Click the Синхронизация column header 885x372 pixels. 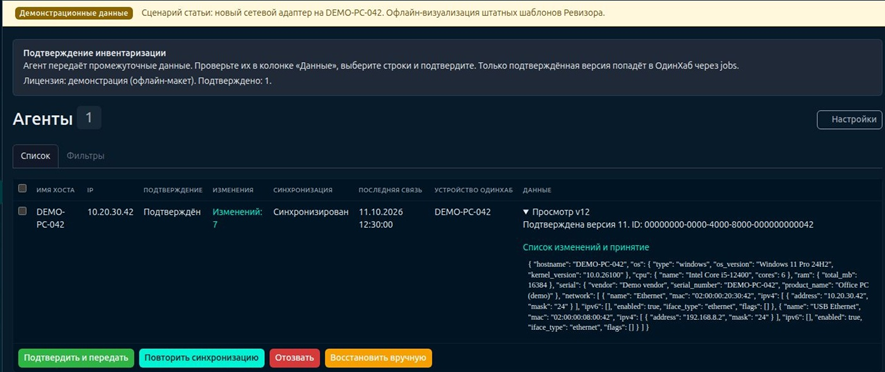pyautogui.click(x=303, y=190)
